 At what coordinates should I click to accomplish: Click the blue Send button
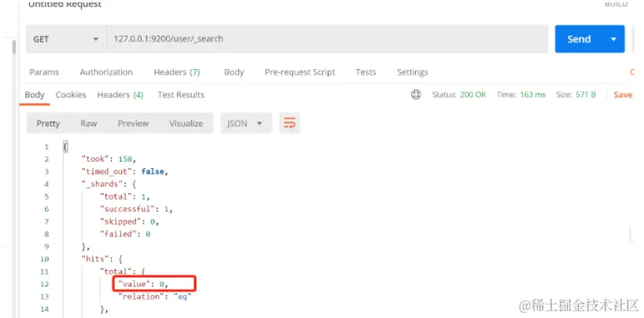(579, 39)
